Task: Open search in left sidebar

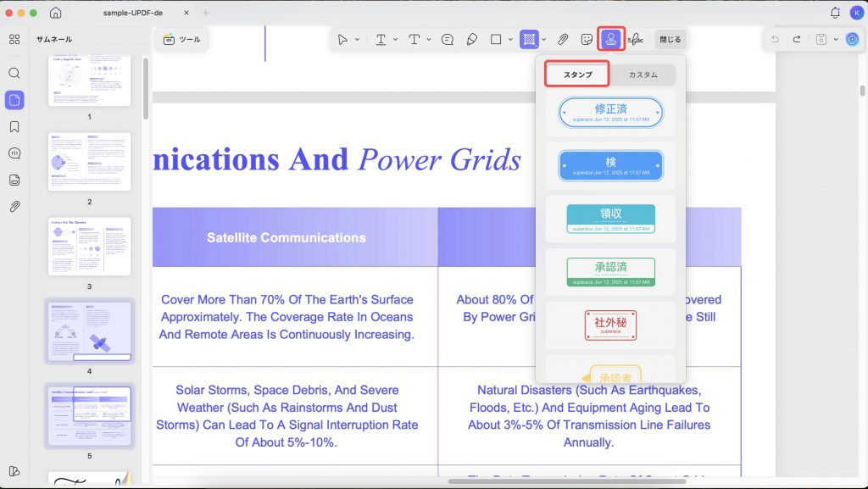Action: (x=14, y=73)
